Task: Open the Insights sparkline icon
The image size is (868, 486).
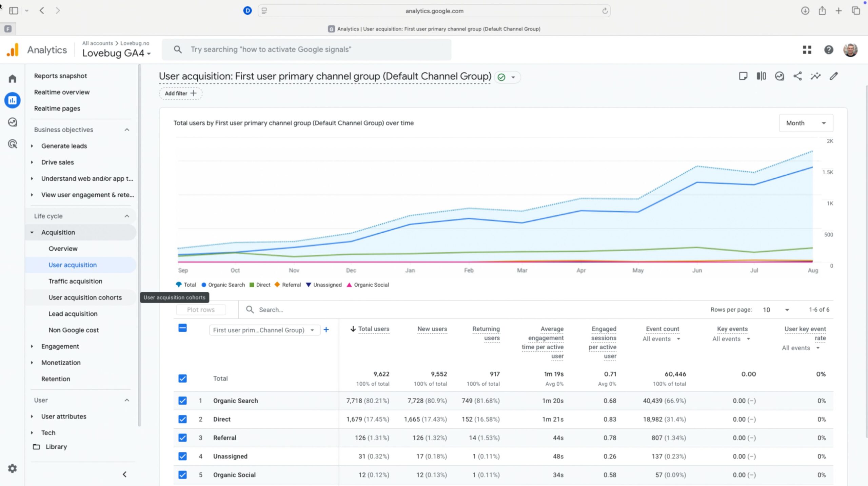Action: [x=815, y=76]
